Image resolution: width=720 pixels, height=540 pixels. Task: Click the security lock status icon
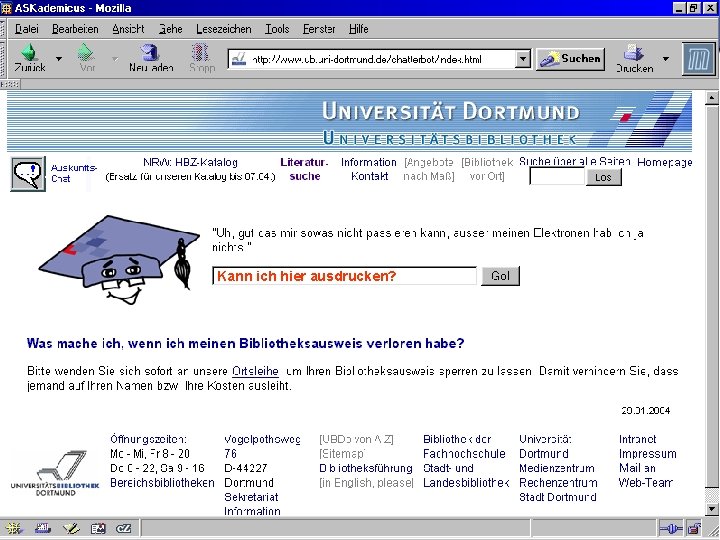point(694,529)
